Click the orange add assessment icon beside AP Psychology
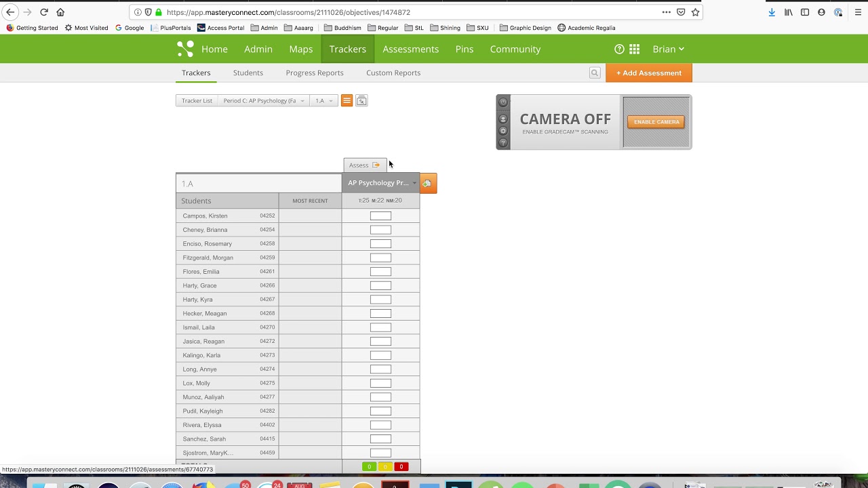This screenshot has height=488, width=868. [427, 183]
